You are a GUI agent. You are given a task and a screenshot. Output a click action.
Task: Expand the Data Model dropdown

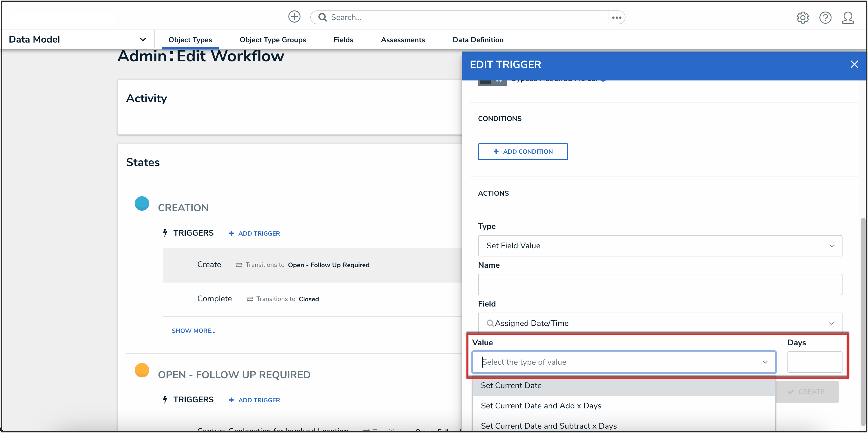pos(143,40)
